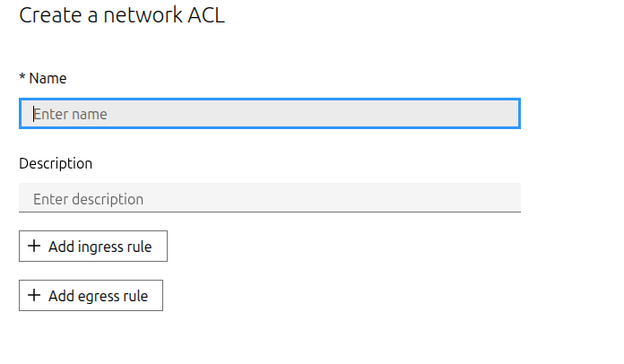Click the plus icon for ingress rule
This screenshot has height=364, width=624.
34,247
